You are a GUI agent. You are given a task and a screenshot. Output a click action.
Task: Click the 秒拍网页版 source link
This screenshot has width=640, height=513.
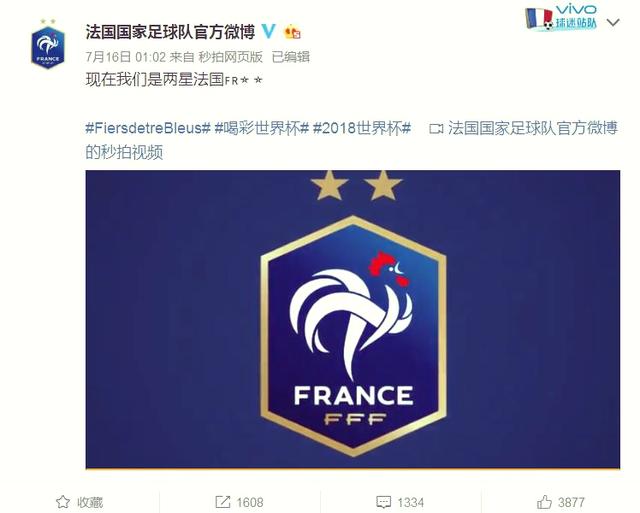[230, 57]
